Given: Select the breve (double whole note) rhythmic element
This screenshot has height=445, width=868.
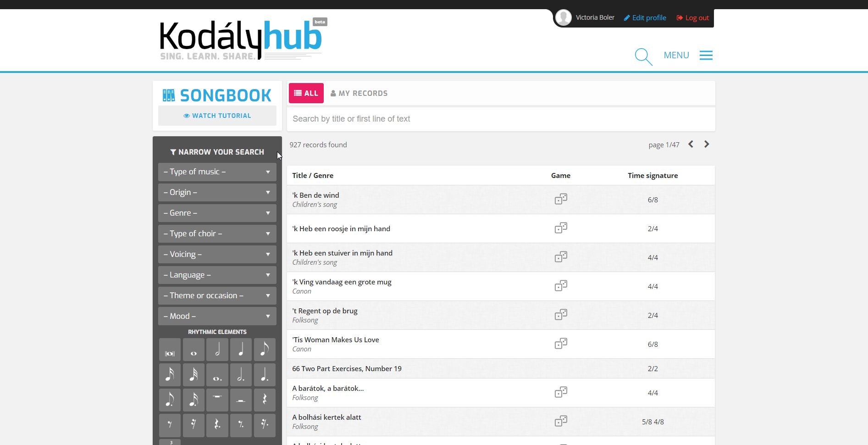Looking at the screenshot, I should tap(170, 350).
